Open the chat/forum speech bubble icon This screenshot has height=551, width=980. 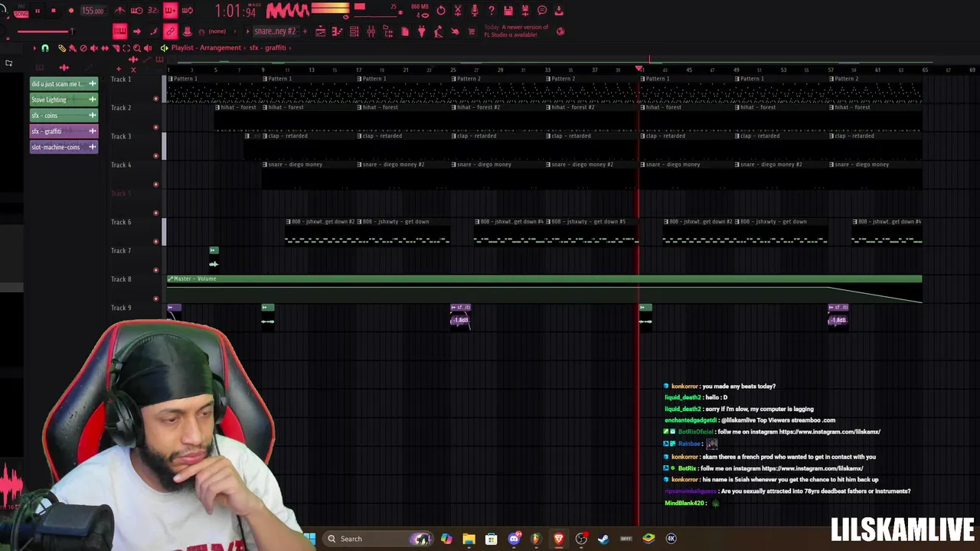tap(542, 11)
